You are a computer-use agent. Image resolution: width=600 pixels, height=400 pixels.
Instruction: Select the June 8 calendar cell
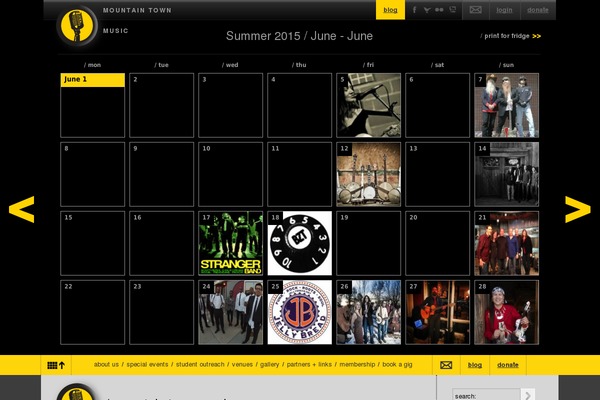pyautogui.click(x=93, y=174)
